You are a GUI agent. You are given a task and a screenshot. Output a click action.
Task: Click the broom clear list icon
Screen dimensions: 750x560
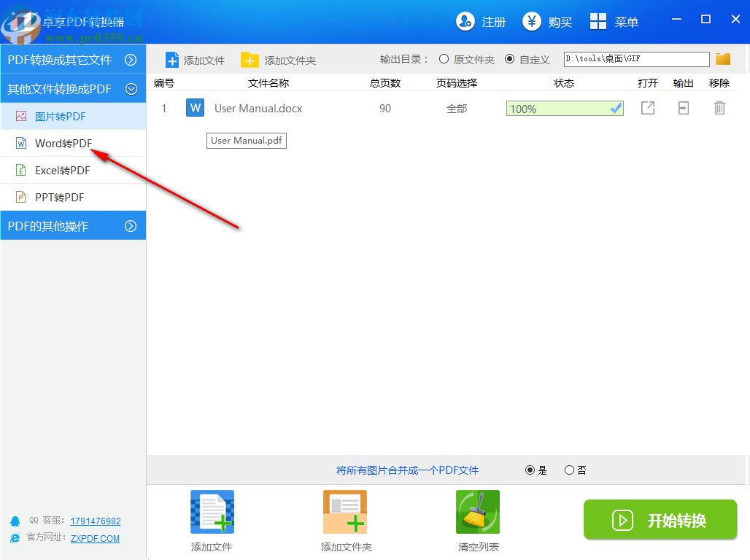pyautogui.click(x=478, y=512)
